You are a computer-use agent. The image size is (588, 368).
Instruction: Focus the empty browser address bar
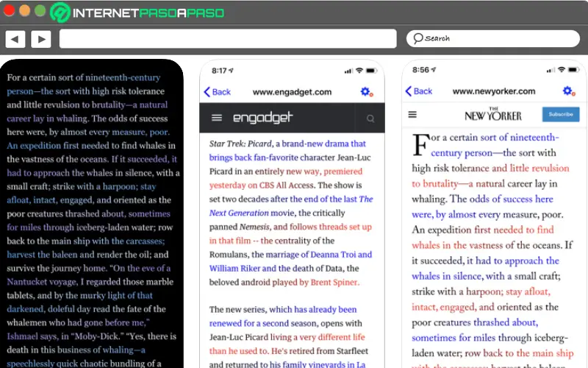coord(228,39)
